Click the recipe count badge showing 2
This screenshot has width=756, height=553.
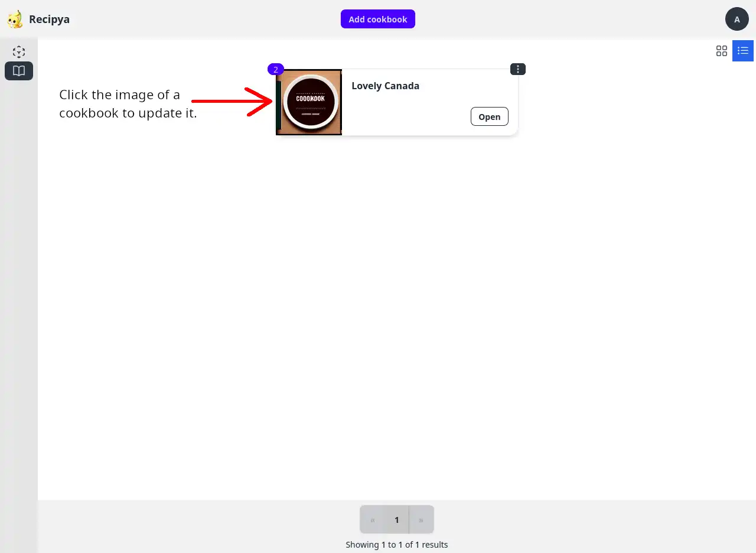coord(276,69)
